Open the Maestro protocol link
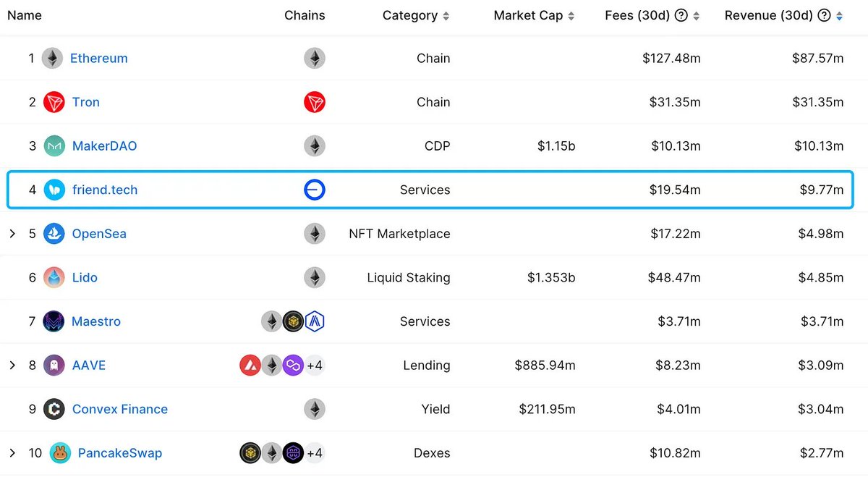Viewport: 868px width, 477px height. coord(96,321)
